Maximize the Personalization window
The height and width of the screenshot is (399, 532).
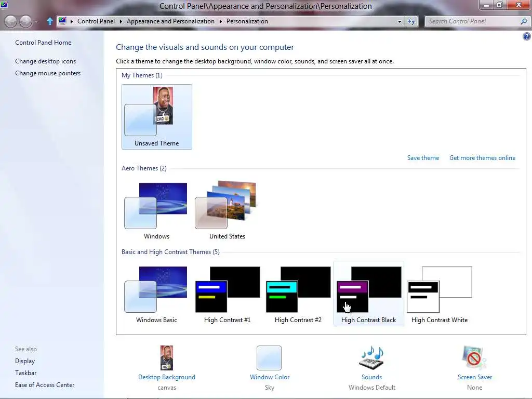[x=499, y=5]
